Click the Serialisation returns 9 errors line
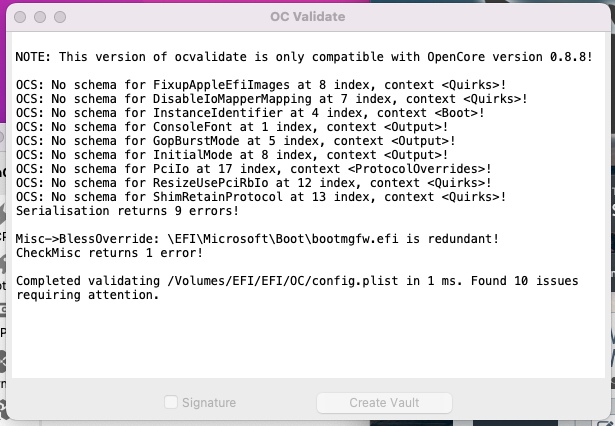This screenshot has height=426, width=615. 127,211
